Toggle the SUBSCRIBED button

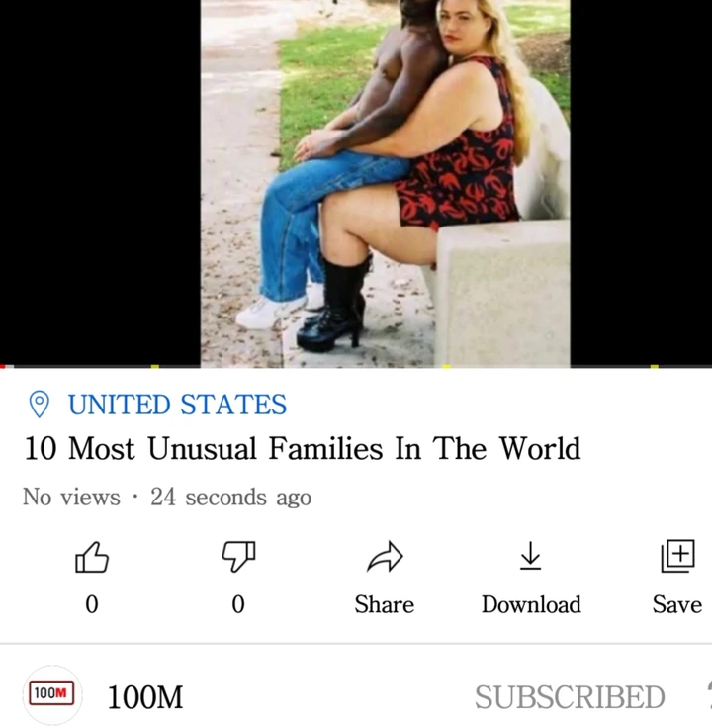click(570, 697)
